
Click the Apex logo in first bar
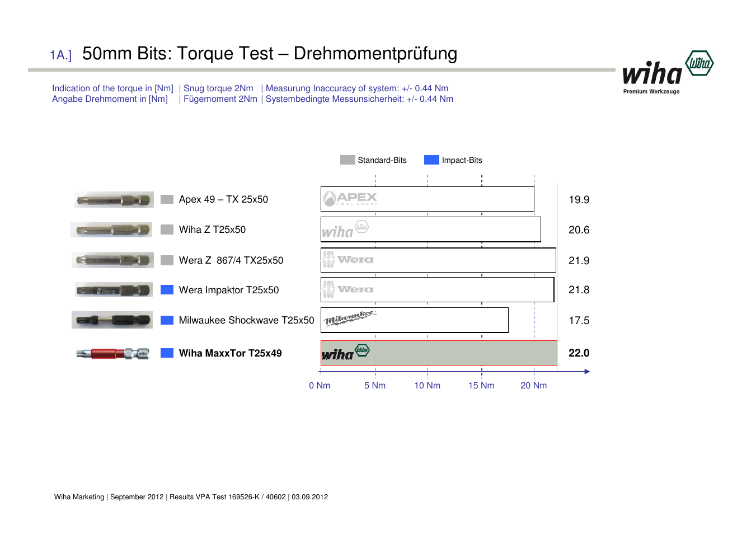point(350,199)
